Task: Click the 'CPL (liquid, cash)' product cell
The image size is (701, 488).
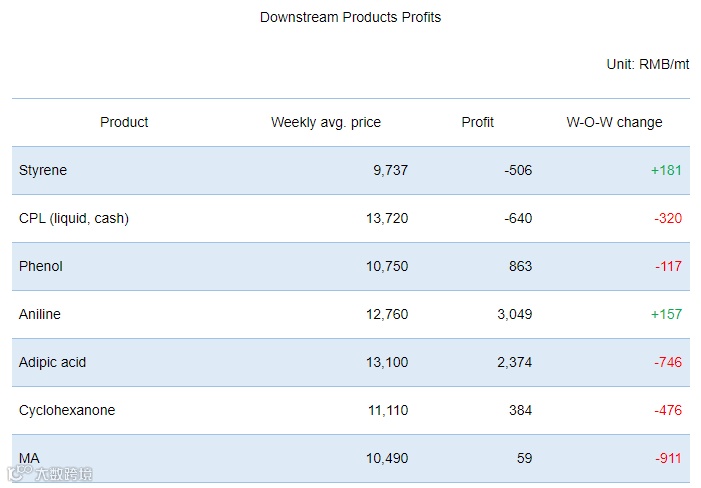Action: point(74,218)
